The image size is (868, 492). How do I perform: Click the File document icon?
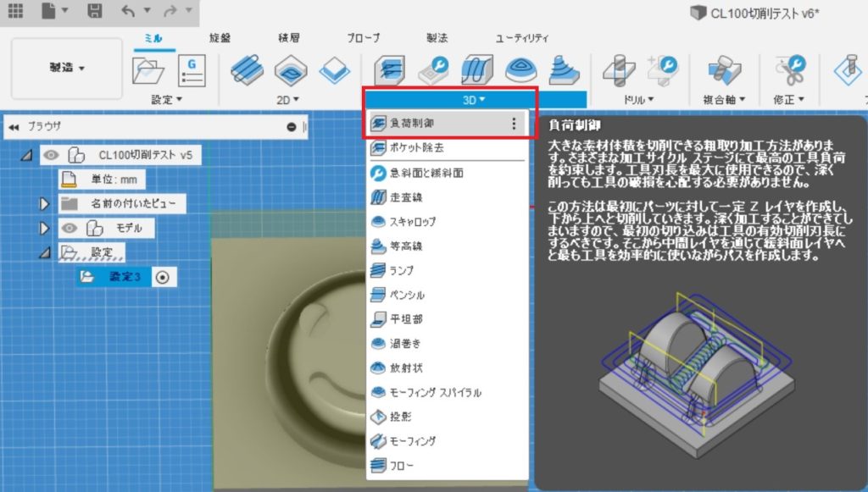click(x=48, y=10)
